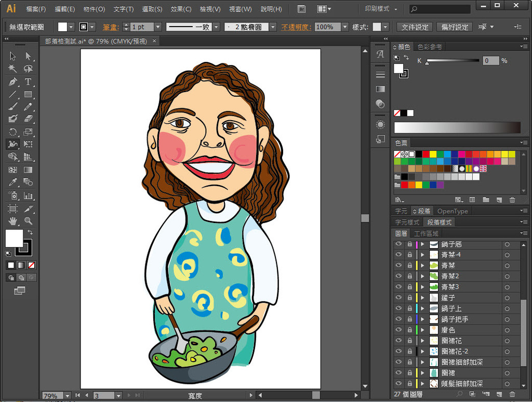Open the 效果(C) menu

[x=181, y=9]
